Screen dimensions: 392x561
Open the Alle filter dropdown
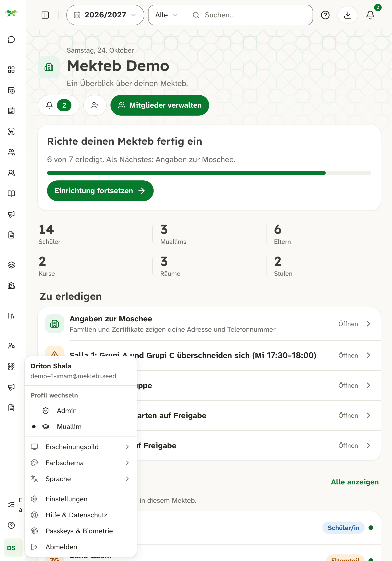click(167, 15)
